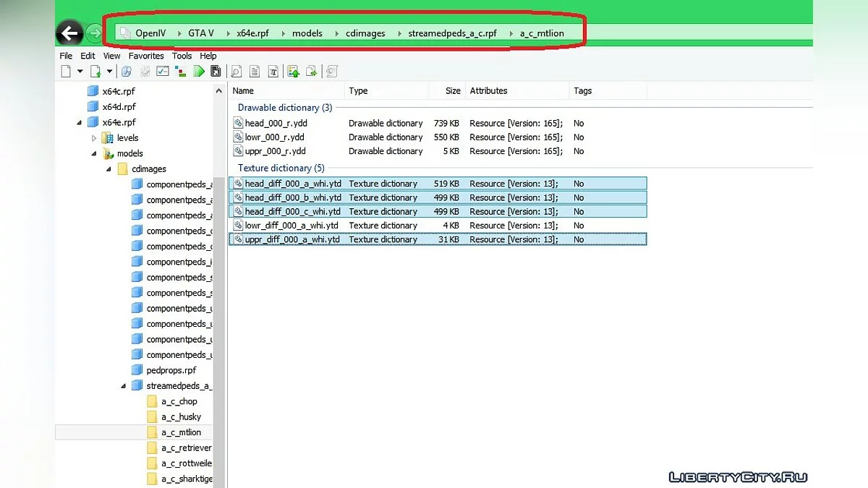Click the checklist window toolbar icon

tap(162, 71)
